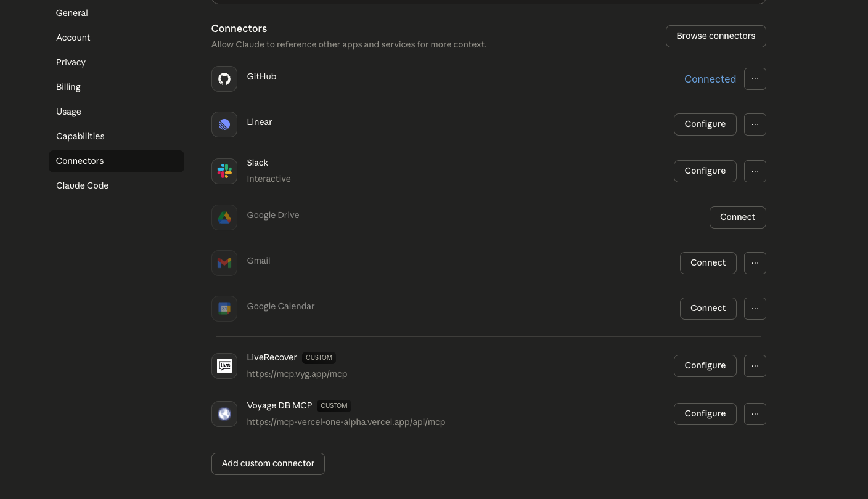The height and width of the screenshot is (499, 868).
Task: Switch to the Privacy settings section
Action: pyautogui.click(x=70, y=62)
